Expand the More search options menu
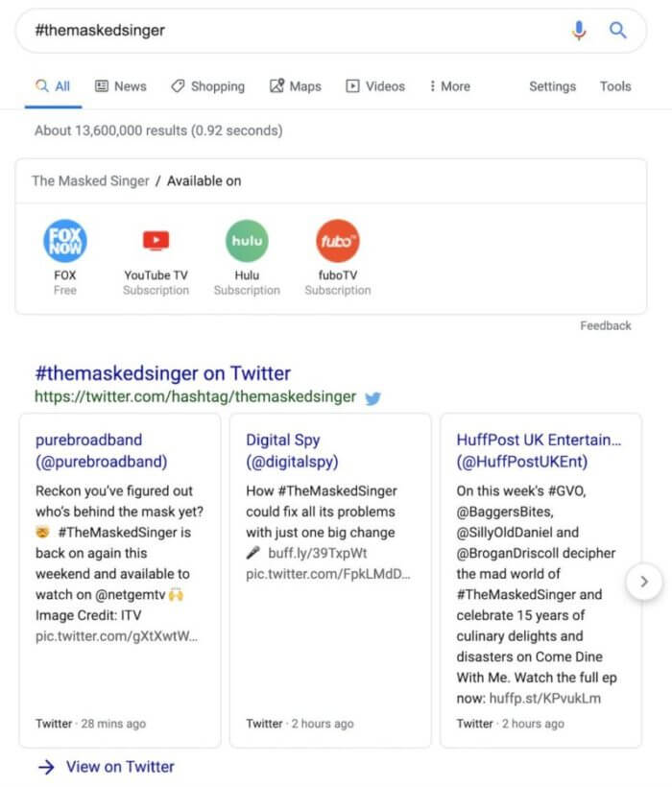The height and width of the screenshot is (787, 672). (450, 86)
